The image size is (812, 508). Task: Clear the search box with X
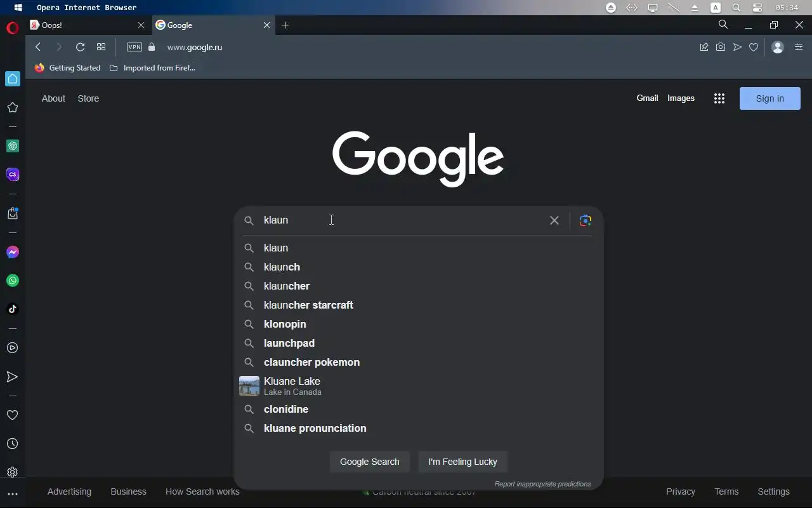(x=554, y=220)
